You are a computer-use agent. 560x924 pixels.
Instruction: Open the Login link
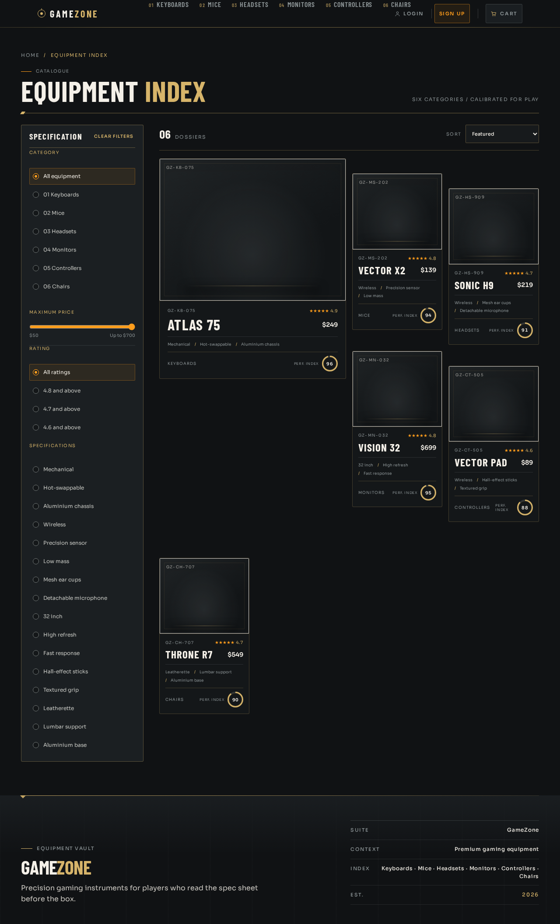(x=409, y=14)
